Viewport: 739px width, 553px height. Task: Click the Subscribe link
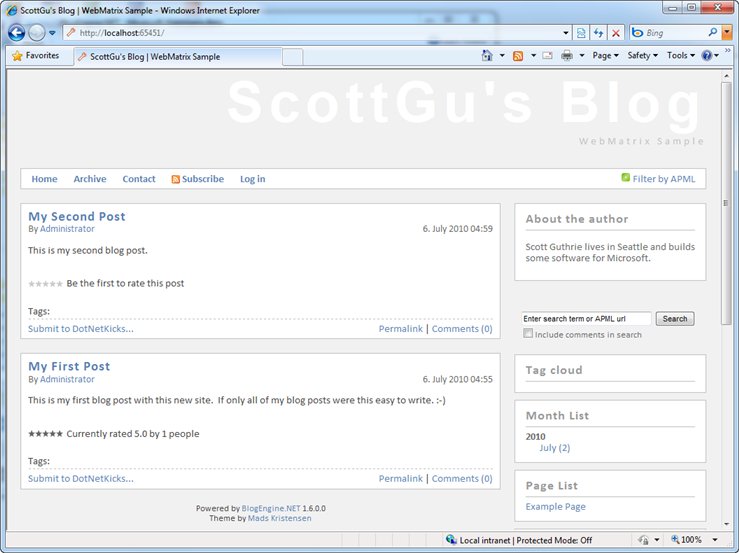(x=203, y=179)
